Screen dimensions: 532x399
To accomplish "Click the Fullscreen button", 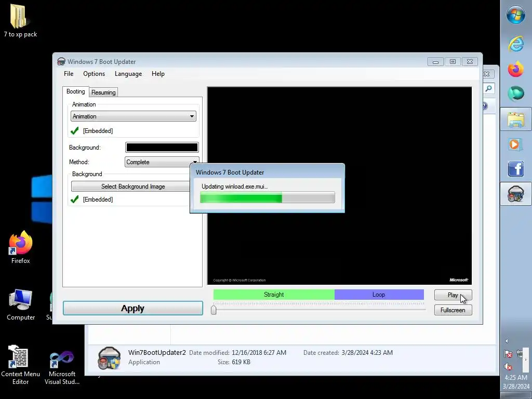I will pos(453,310).
